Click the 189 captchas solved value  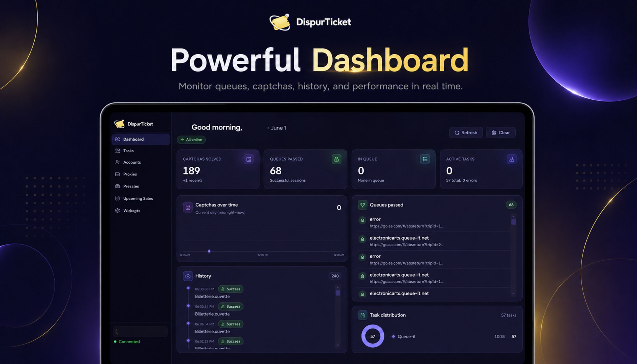click(191, 171)
